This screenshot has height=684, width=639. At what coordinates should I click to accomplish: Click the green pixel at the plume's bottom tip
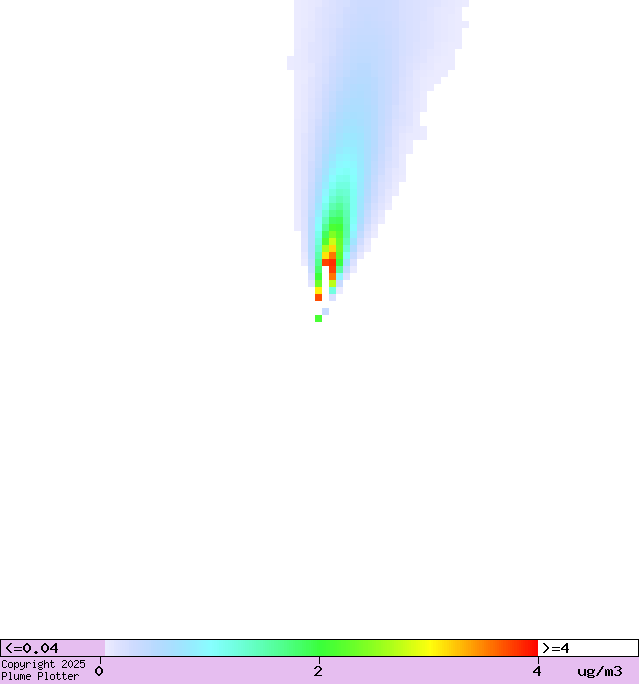318,318
